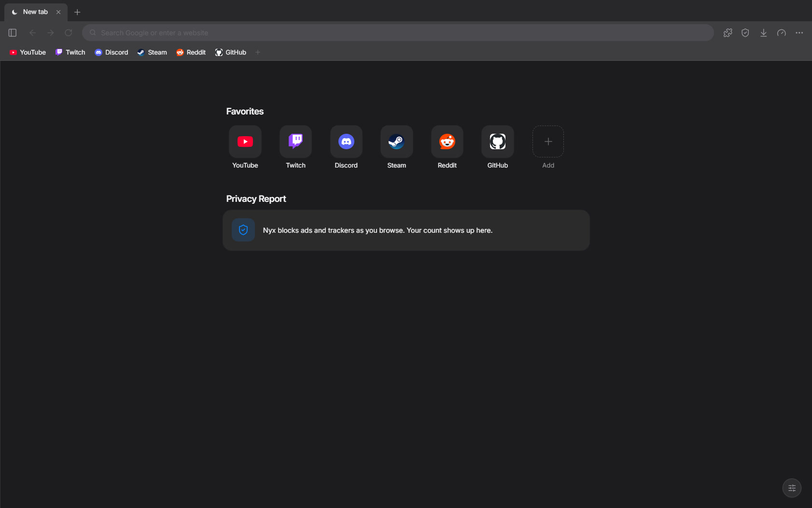Click the Favorites heading
This screenshot has width=812, height=508.
tap(245, 112)
